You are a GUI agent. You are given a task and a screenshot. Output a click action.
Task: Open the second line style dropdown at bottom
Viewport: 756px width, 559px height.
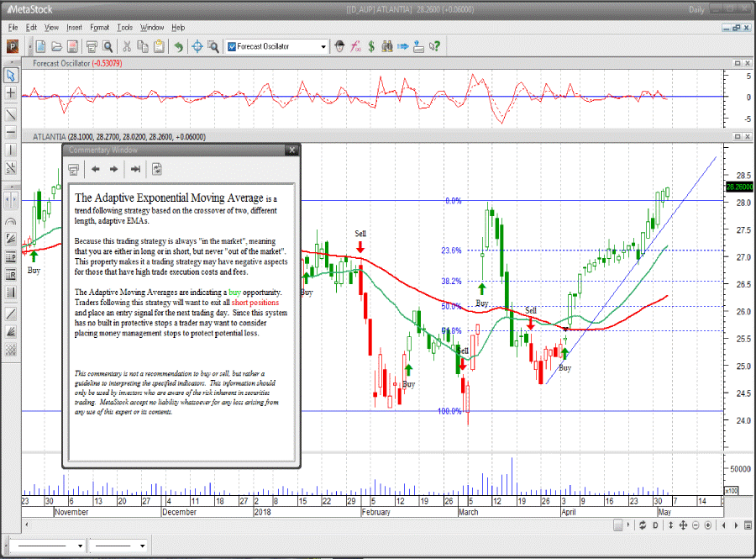point(142,546)
